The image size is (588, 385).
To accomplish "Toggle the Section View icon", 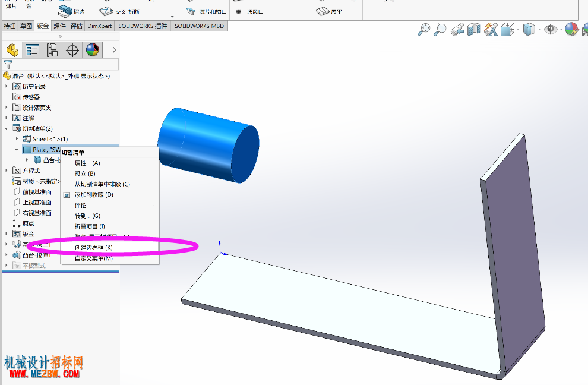I will point(474,29).
